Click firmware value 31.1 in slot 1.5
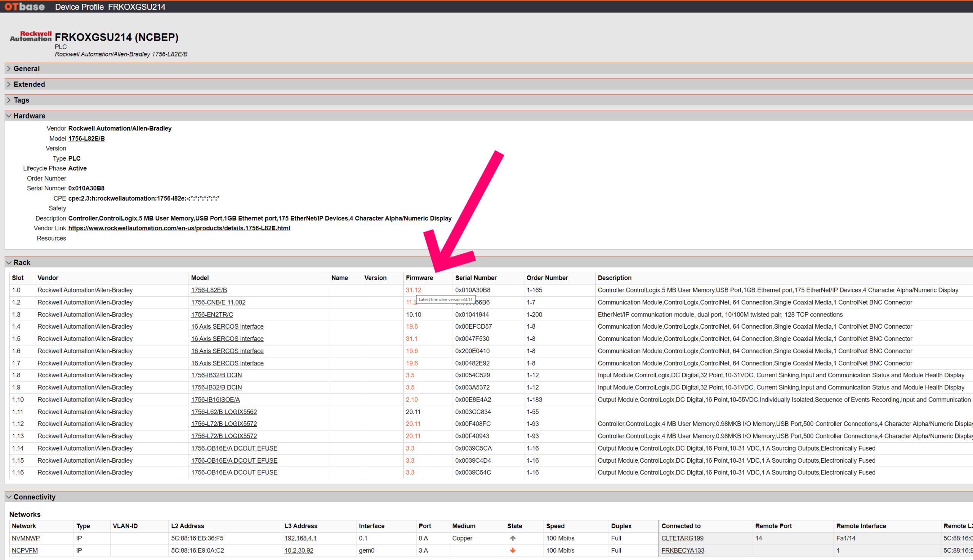Screen dimensions: 973x560 click(x=412, y=339)
